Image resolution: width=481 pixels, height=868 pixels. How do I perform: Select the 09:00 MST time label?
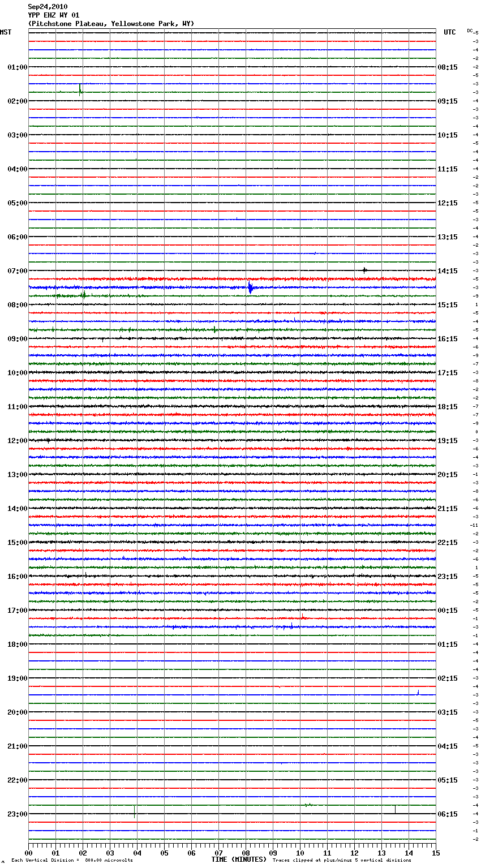(x=17, y=339)
